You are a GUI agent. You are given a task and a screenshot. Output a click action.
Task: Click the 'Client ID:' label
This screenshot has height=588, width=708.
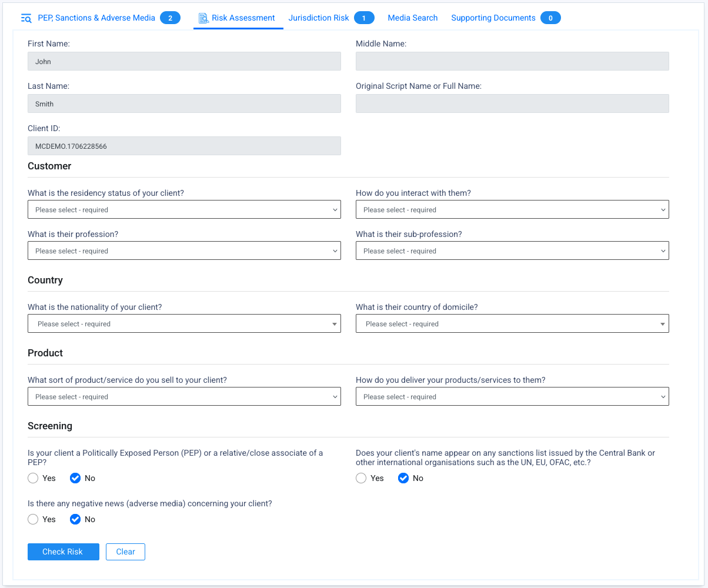click(44, 128)
